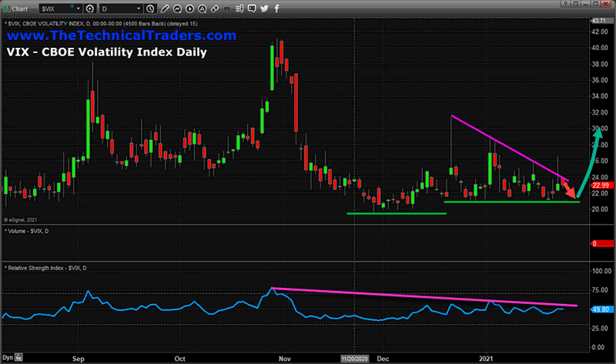Click the 11/20/2020 date marker on time axis
The image size is (616, 364).
tap(353, 359)
